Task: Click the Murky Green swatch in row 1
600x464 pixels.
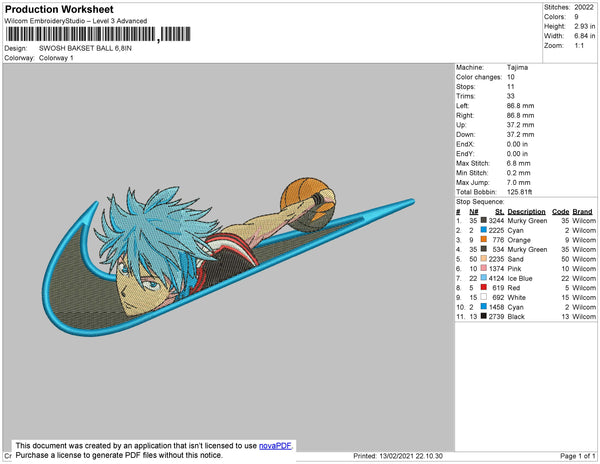Action: pyautogui.click(x=484, y=220)
